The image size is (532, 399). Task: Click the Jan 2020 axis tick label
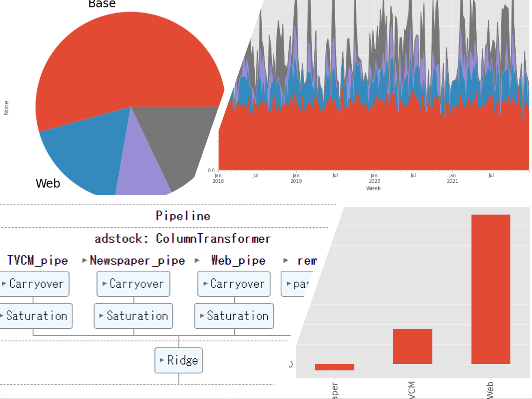point(374,178)
